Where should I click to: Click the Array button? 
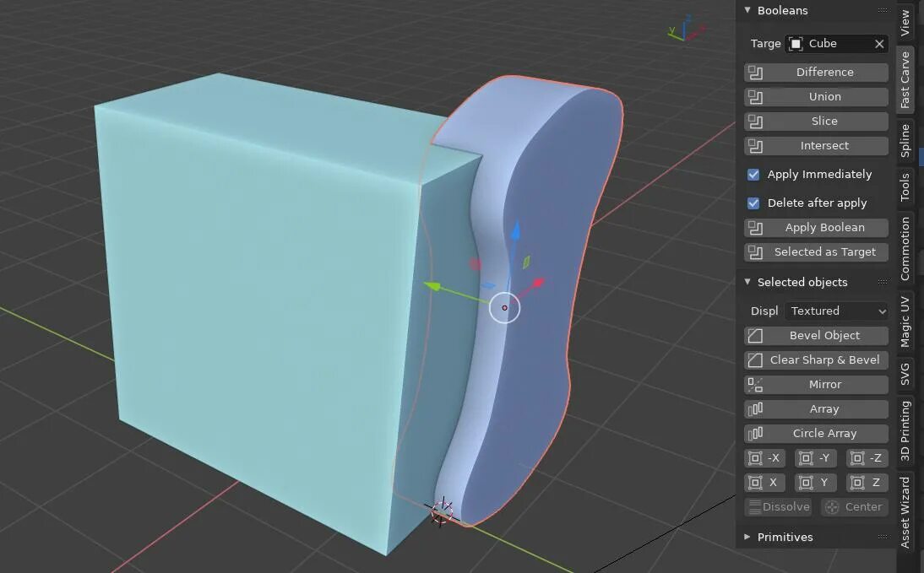tap(816, 409)
